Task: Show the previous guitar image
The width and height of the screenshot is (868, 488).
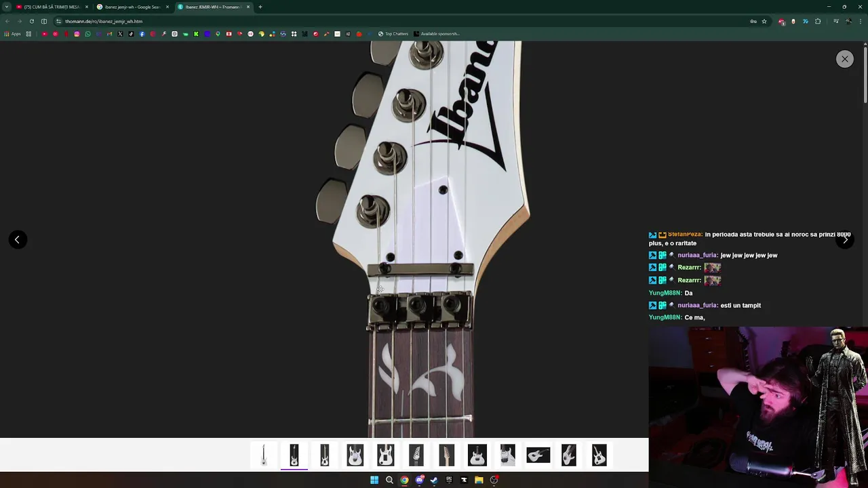Action: click(x=17, y=239)
